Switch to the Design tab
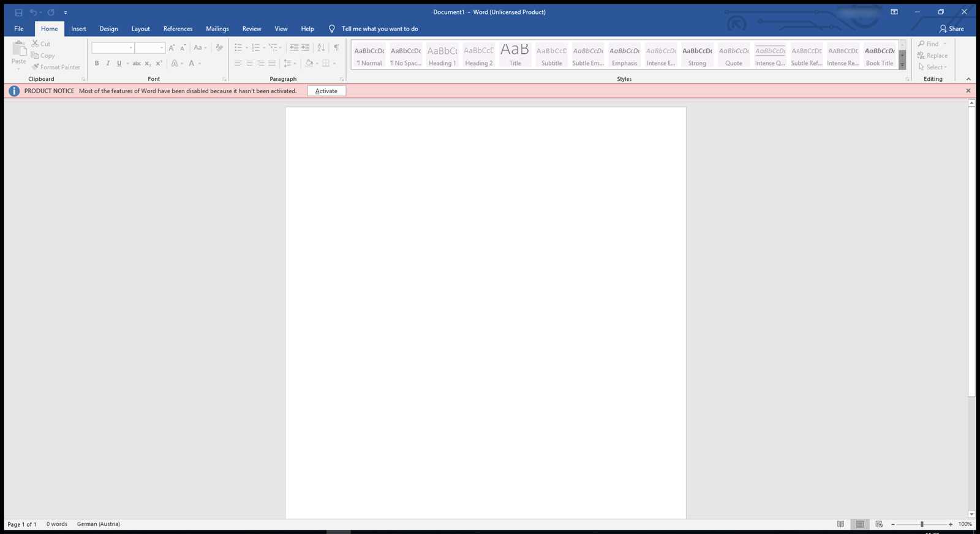 coord(108,29)
